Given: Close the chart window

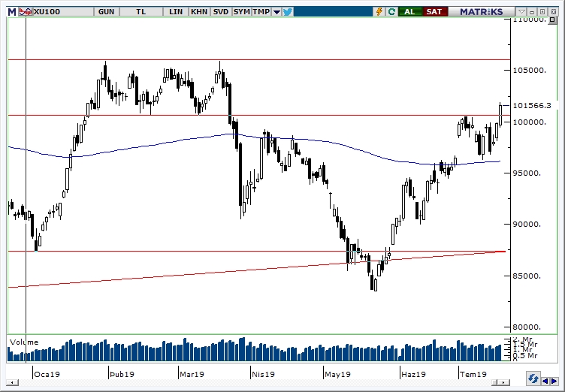Looking at the screenshot, I should [x=553, y=11].
